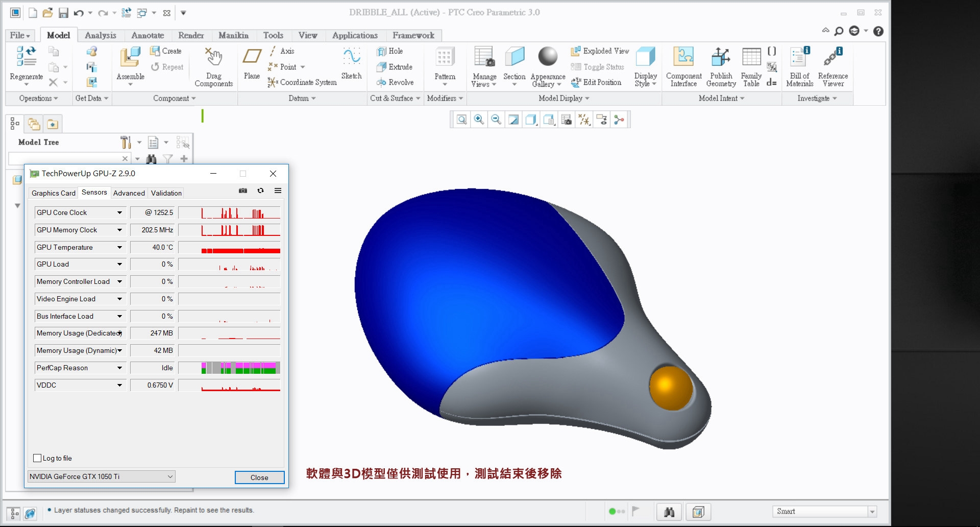Image resolution: width=980 pixels, height=527 pixels.
Task: Click the GPU-Z screenshot camera icon
Action: 243,190
